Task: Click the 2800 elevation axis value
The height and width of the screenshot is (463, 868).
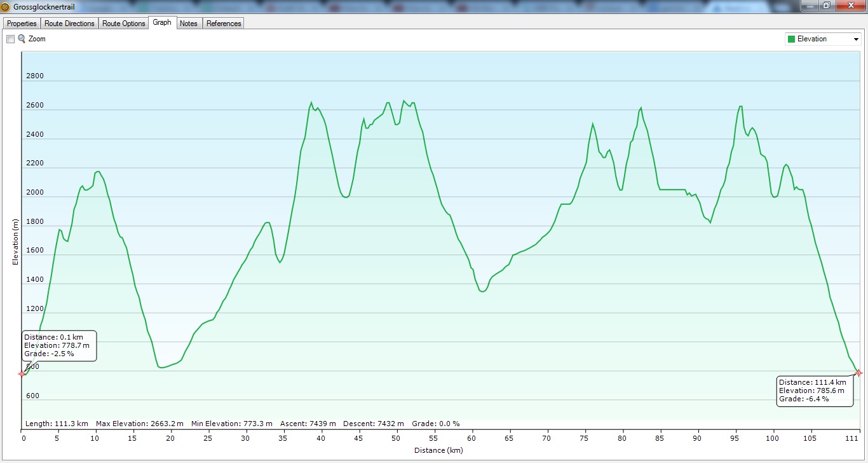Action: (35, 76)
